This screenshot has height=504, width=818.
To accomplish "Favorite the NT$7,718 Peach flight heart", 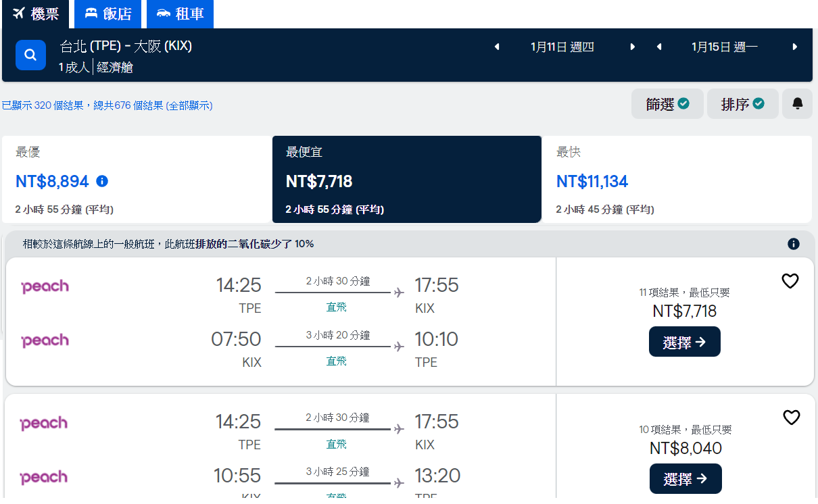I will 790,281.
